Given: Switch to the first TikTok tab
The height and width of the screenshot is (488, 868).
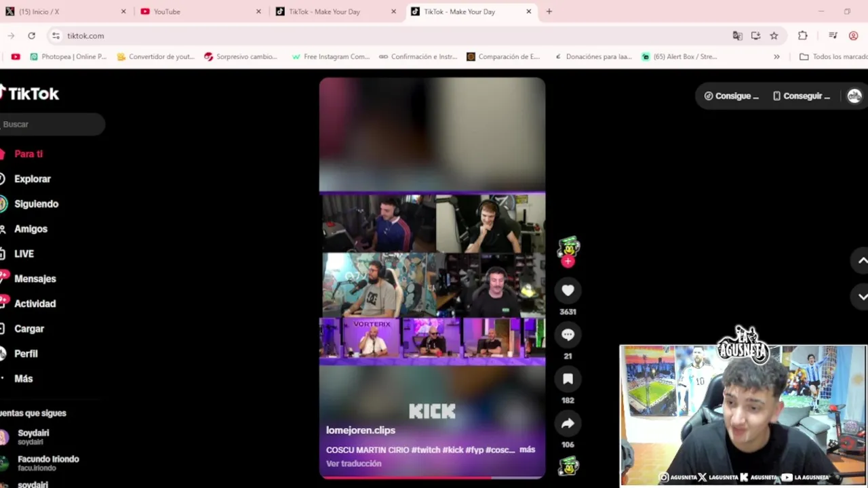Looking at the screenshot, I should coord(336,12).
